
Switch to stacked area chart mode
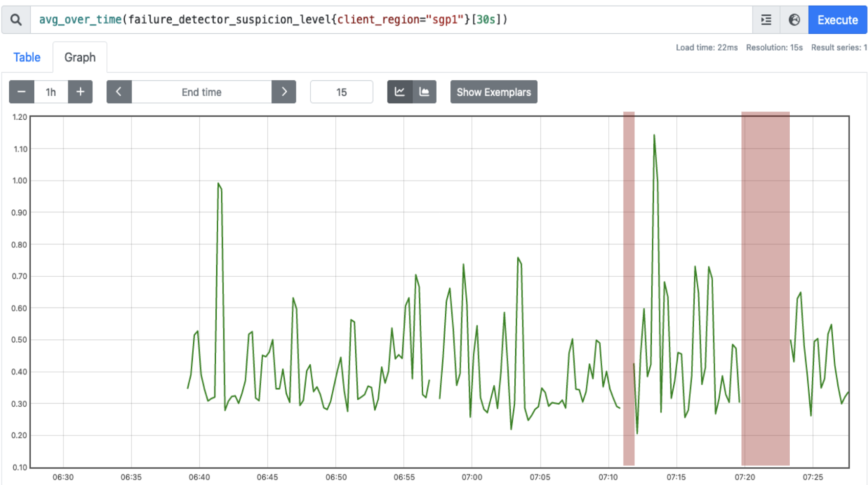coord(424,92)
